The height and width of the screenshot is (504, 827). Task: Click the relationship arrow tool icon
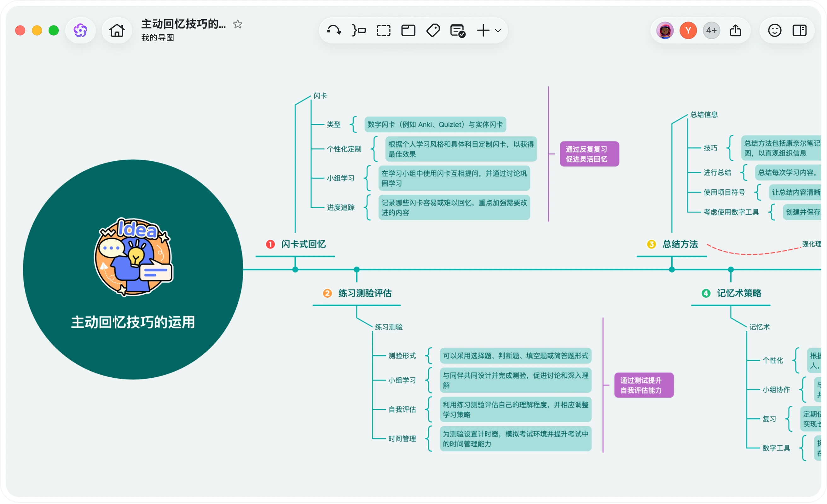click(334, 31)
